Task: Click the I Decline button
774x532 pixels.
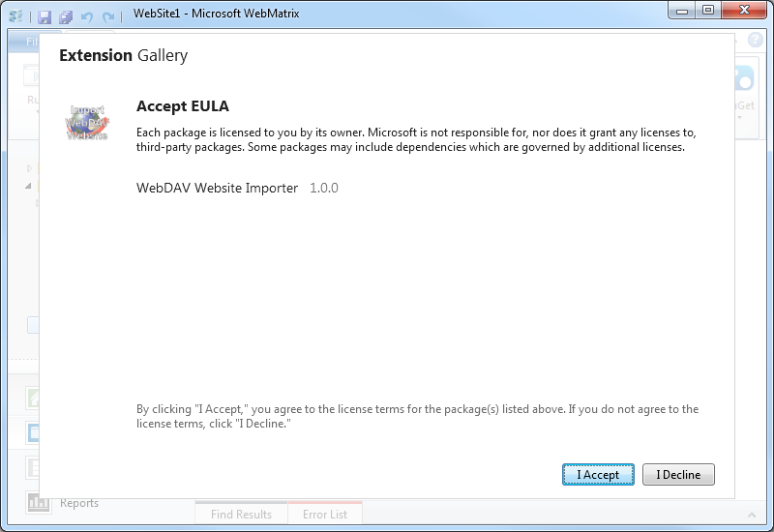Action: tap(678, 475)
